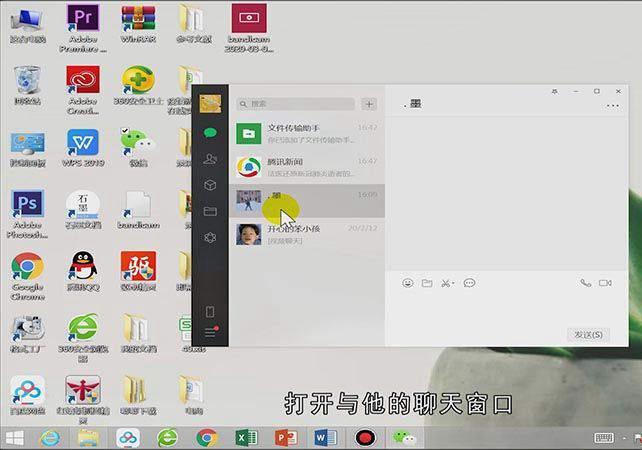Expand the screenshot options arrow
Image resolution: width=642 pixels, height=450 pixels.
point(453,283)
